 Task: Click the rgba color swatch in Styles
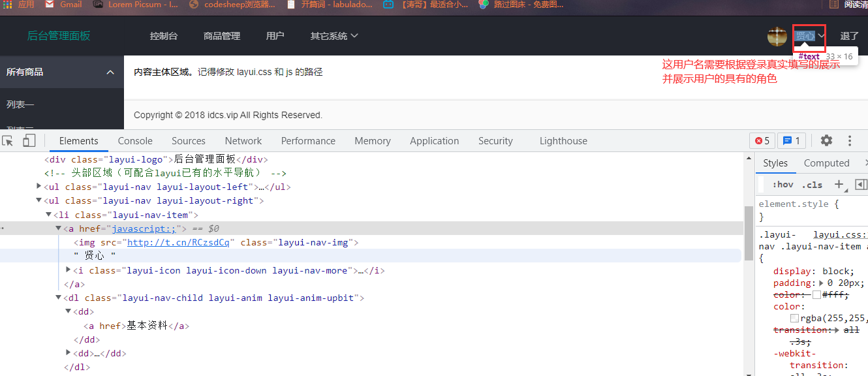coord(794,318)
